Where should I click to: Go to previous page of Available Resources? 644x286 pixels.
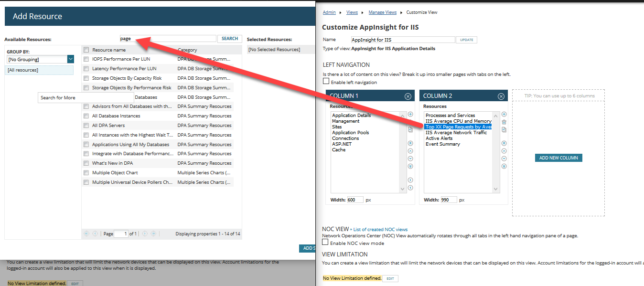[95, 233]
